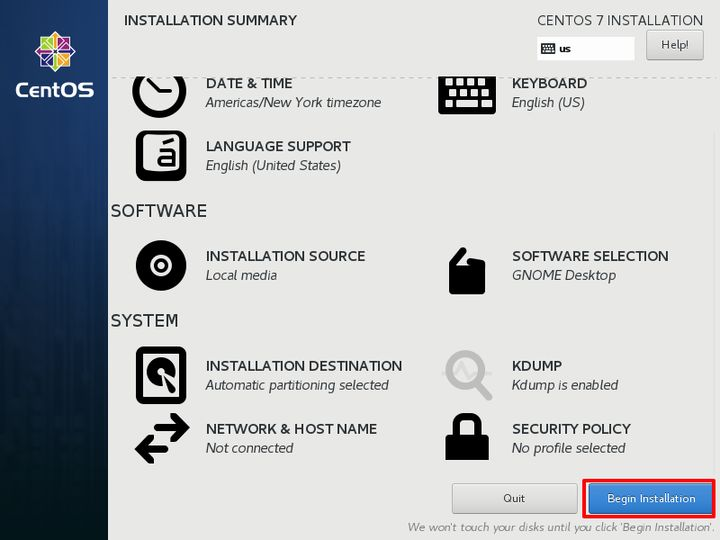Open Security Policy padlock icon
This screenshot has width=720, height=540.
pyautogui.click(x=467, y=437)
